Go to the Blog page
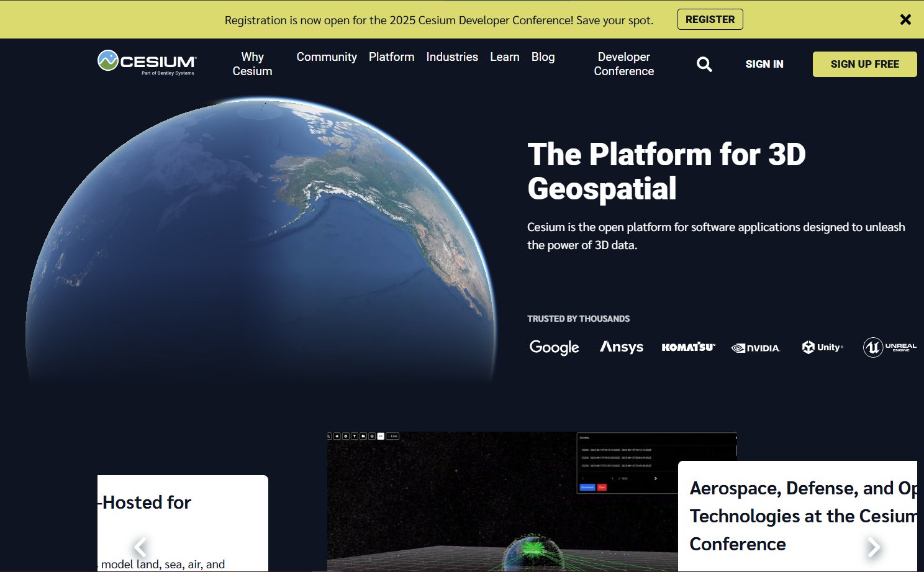This screenshot has width=924, height=572. coord(543,57)
